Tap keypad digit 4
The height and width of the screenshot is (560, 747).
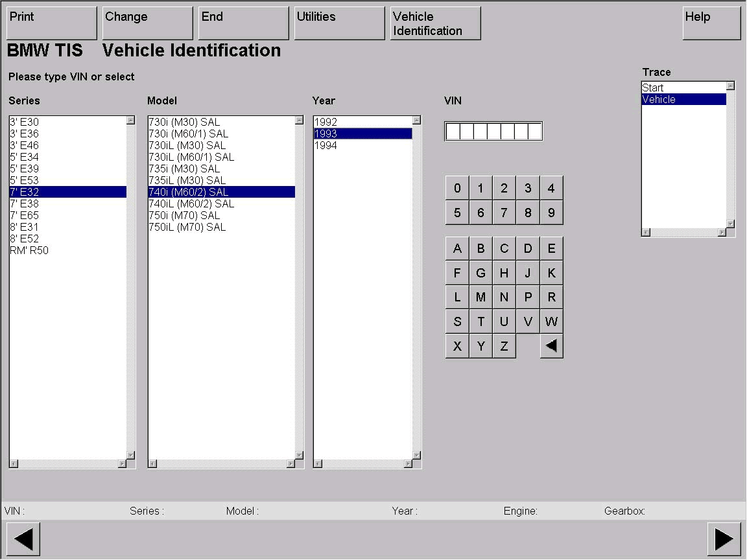551,188
